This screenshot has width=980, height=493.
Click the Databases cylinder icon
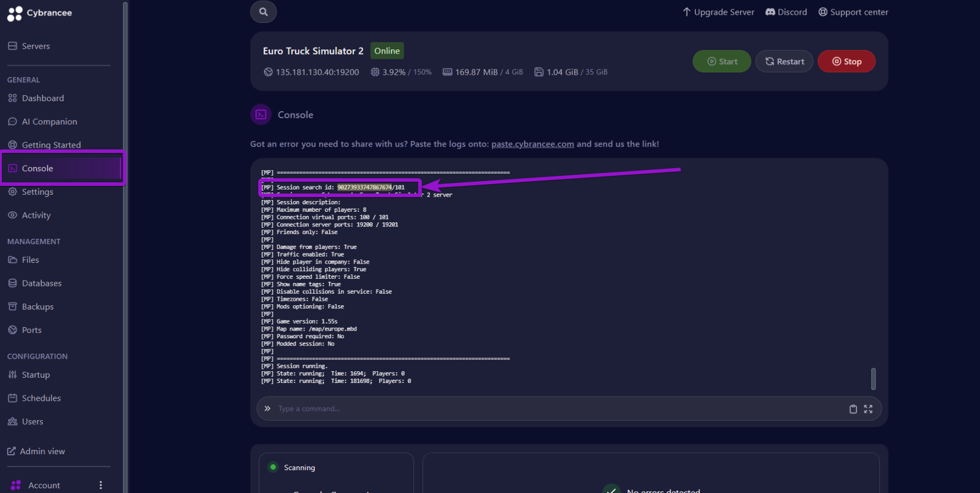pyautogui.click(x=12, y=284)
